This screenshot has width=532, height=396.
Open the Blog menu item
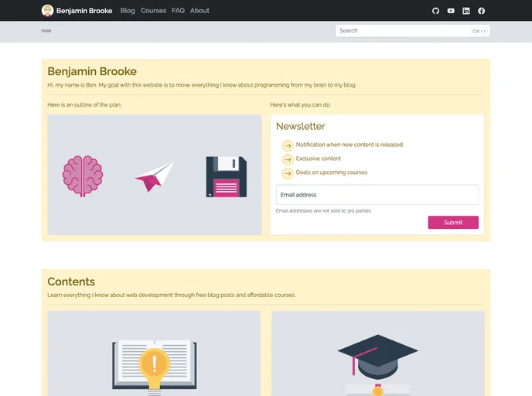pyautogui.click(x=128, y=11)
